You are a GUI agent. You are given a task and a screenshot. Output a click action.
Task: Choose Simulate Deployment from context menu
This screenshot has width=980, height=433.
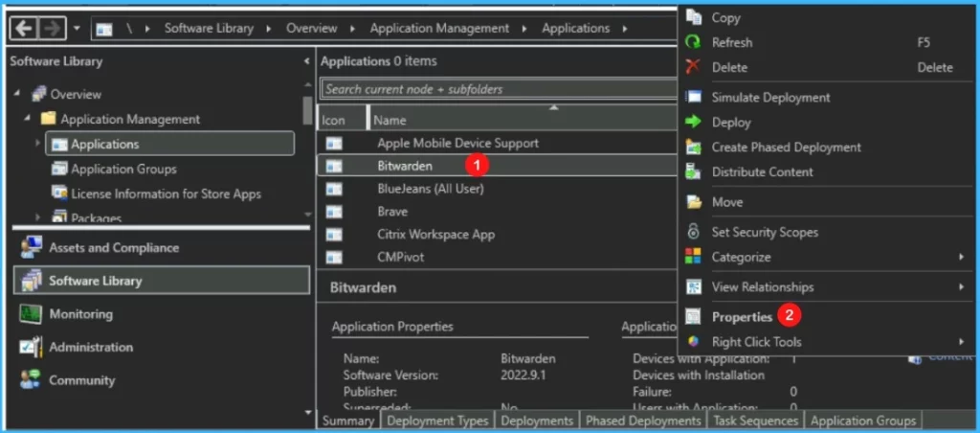[x=770, y=98]
